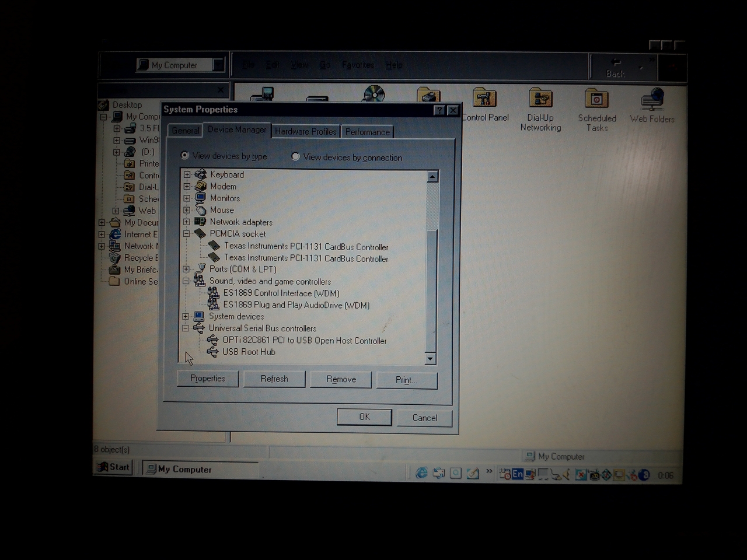
Task: Select the Modem category icon
Action: (x=200, y=186)
